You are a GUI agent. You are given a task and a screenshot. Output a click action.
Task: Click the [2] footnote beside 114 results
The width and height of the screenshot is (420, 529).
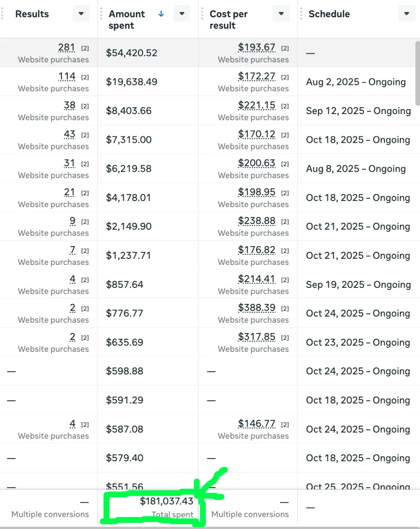click(85, 77)
